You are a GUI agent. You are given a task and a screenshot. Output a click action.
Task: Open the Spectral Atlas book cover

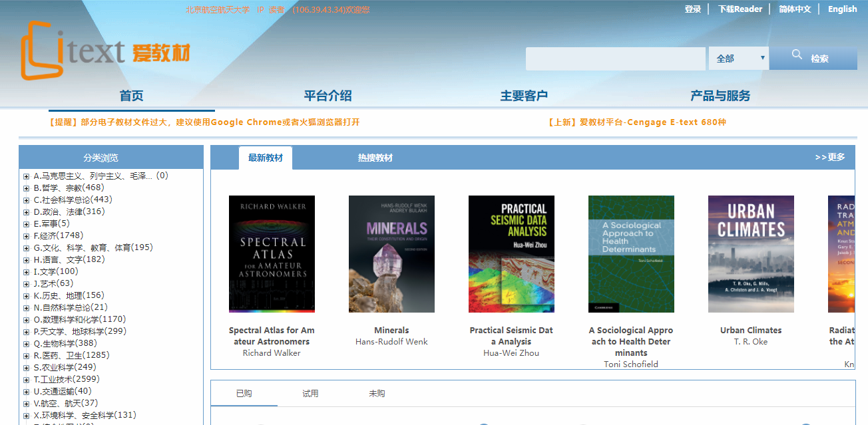coord(272,254)
